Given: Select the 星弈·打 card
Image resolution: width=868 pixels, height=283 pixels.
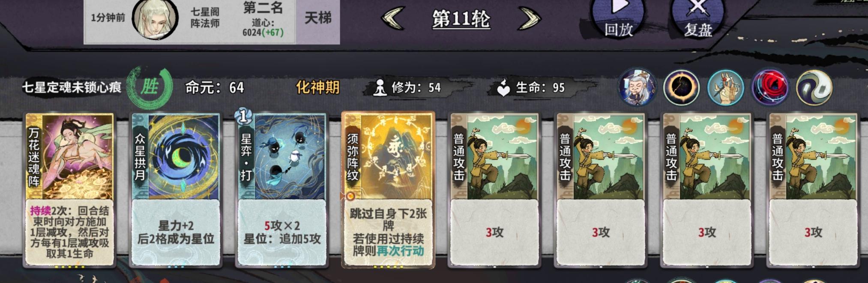Looking at the screenshot, I should click(x=282, y=190).
